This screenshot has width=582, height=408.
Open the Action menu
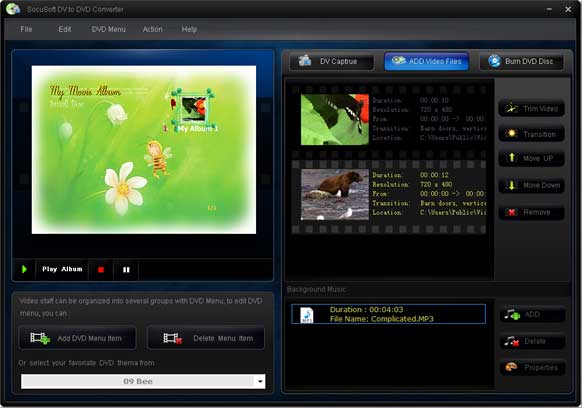(153, 29)
